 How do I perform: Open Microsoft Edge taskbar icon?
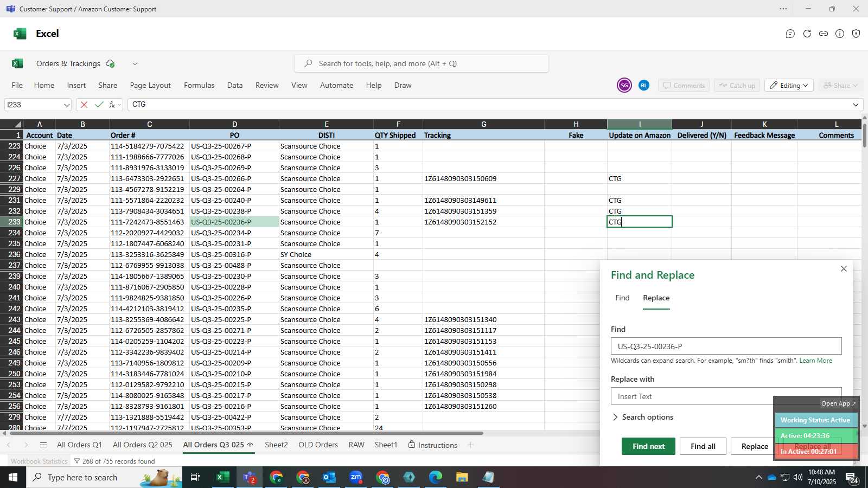point(436,477)
